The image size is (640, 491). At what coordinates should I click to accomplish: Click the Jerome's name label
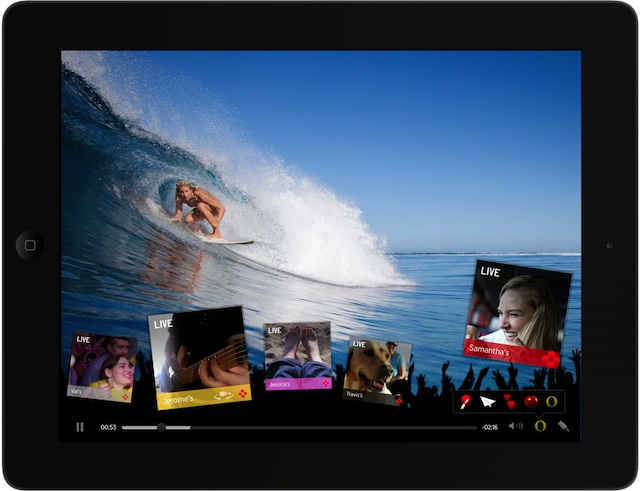pos(178,400)
